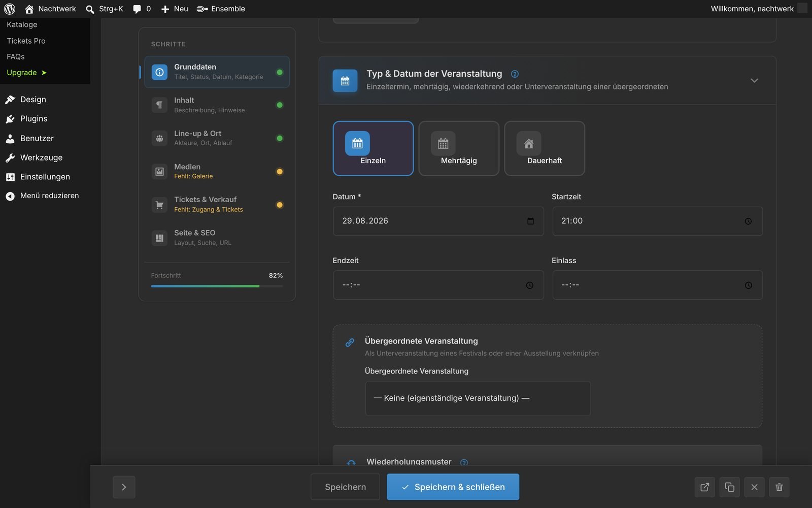
Task: Select the Einzeln event type
Action: pos(373,148)
